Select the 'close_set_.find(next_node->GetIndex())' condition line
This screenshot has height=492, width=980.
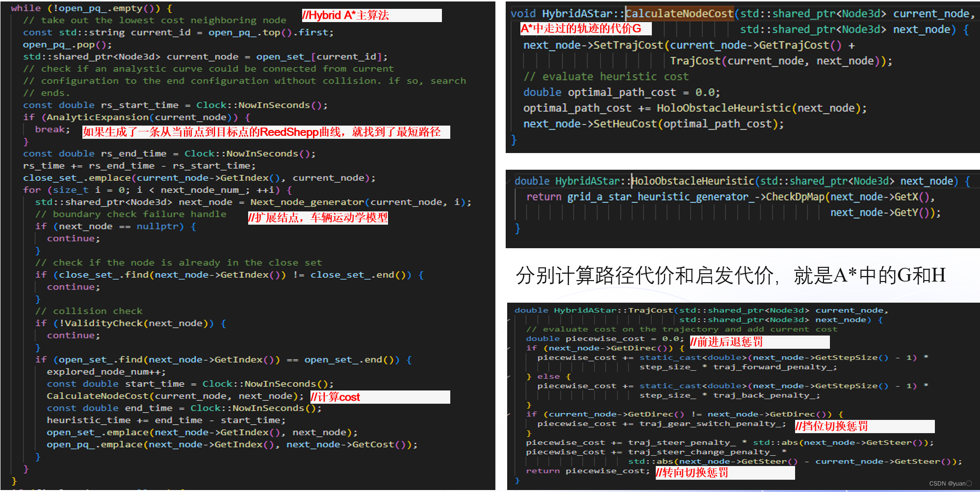[229, 275]
